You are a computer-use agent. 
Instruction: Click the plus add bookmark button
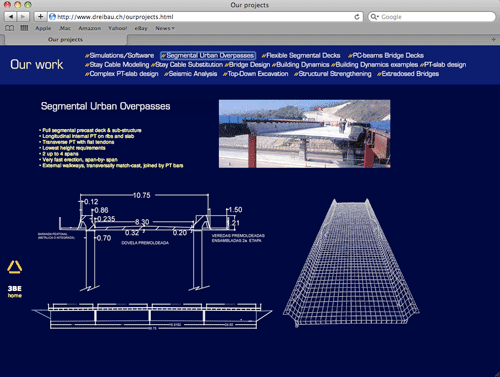coord(40,17)
